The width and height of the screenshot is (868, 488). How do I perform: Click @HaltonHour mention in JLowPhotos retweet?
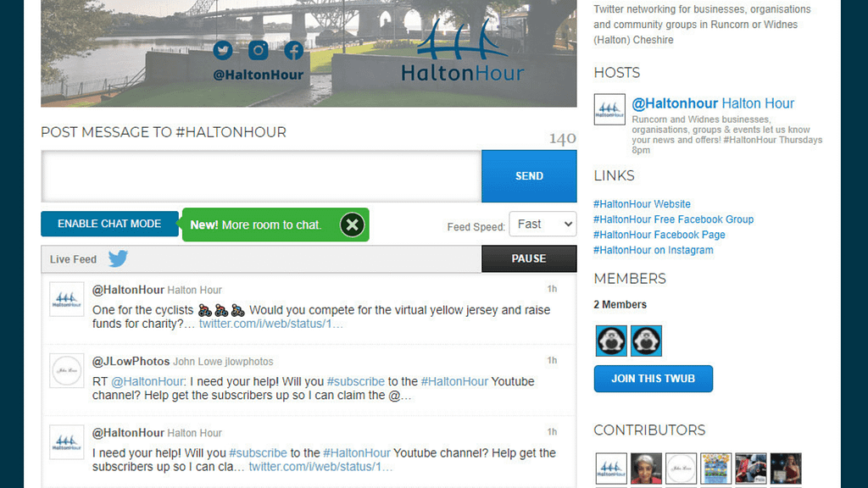click(x=147, y=382)
